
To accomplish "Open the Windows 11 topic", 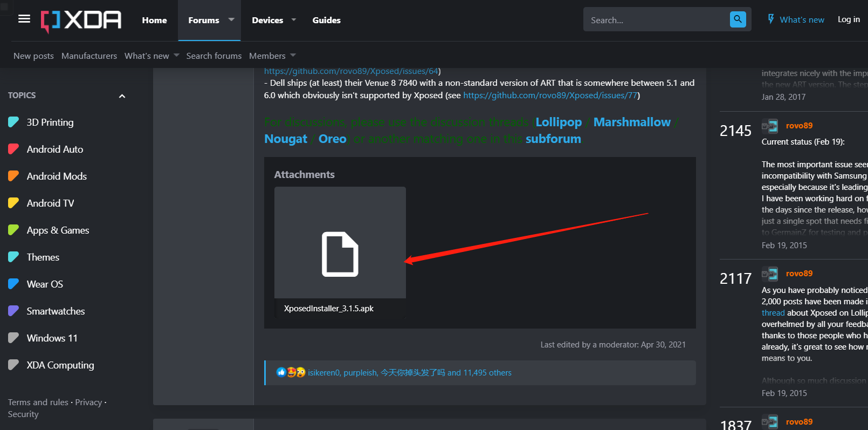I will (x=52, y=338).
